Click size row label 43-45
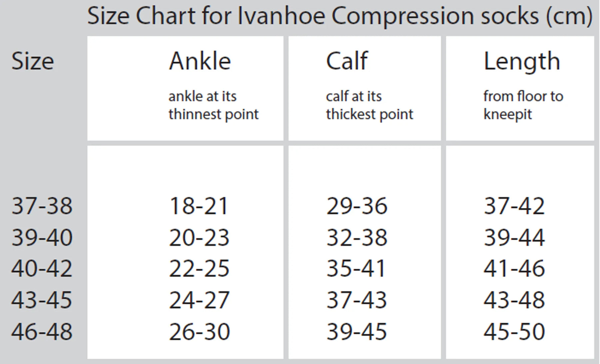The image size is (600, 364). 42,300
